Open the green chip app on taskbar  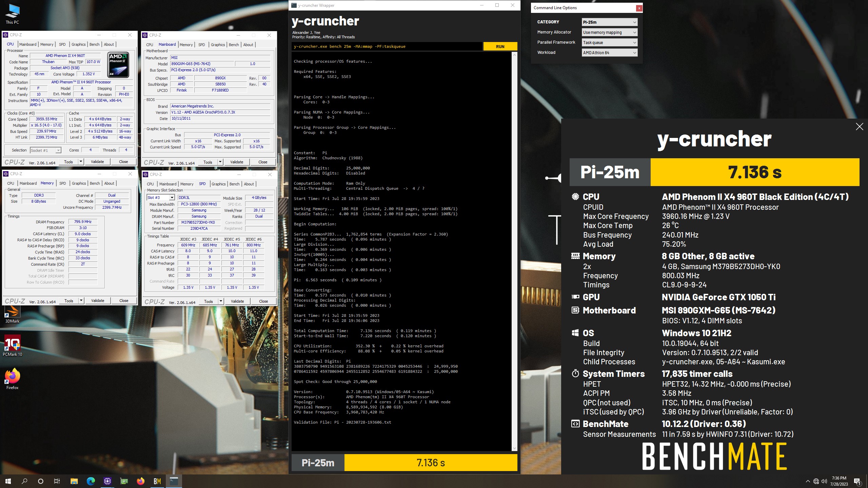pyautogui.click(x=124, y=481)
